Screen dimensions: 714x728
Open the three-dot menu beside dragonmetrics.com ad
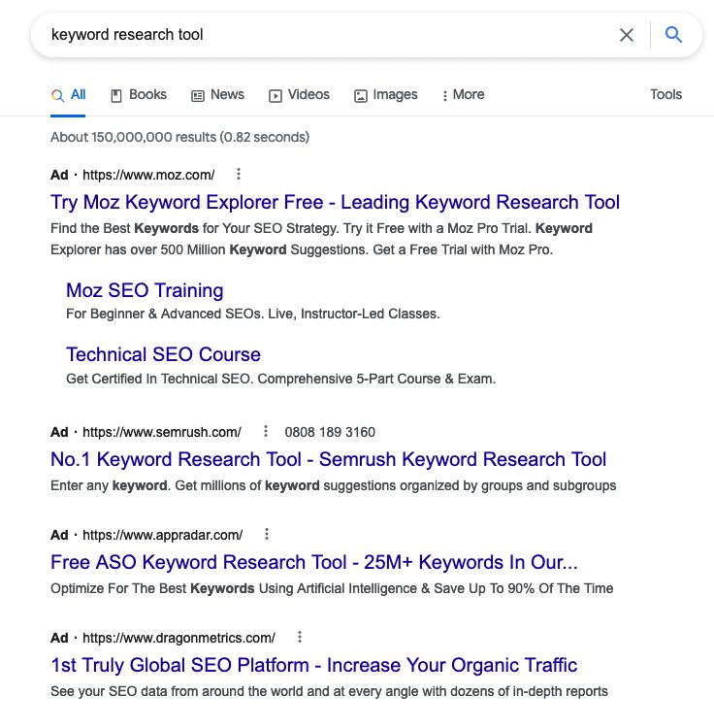tap(300, 637)
